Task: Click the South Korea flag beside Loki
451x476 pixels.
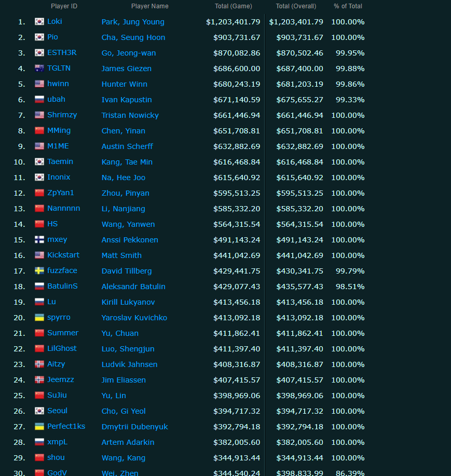Action: (x=39, y=22)
